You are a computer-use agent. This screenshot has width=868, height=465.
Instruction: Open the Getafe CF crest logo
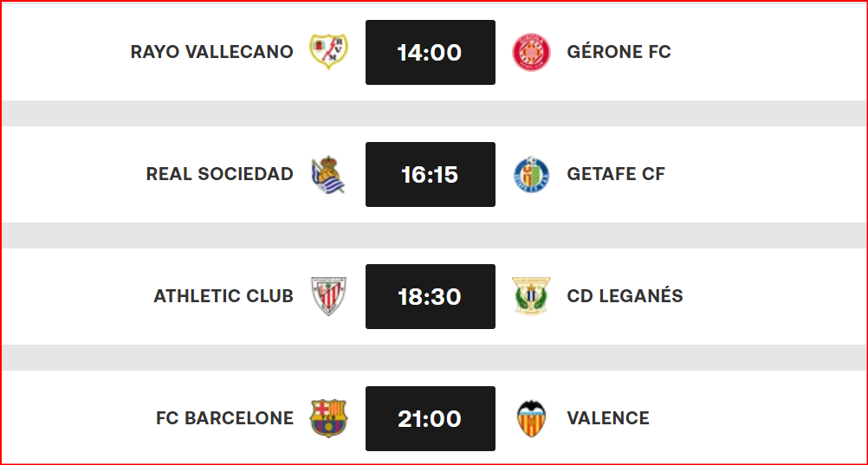(x=531, y=174)
